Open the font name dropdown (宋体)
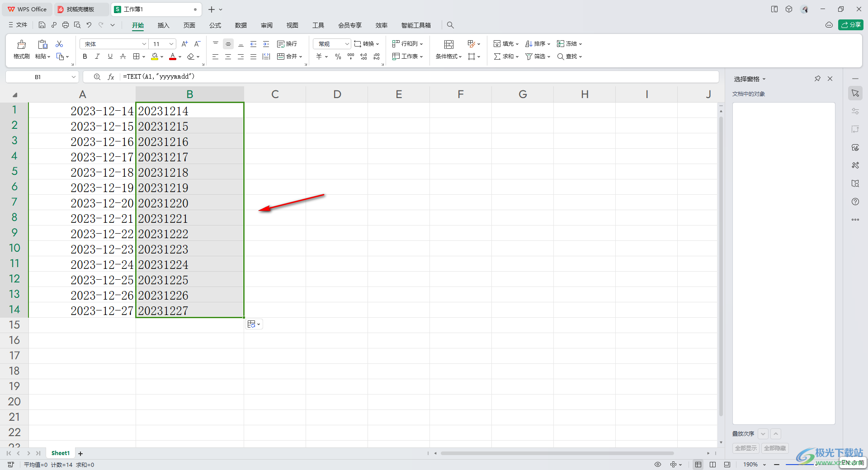 pyautogui.click(x=144, y=44)
